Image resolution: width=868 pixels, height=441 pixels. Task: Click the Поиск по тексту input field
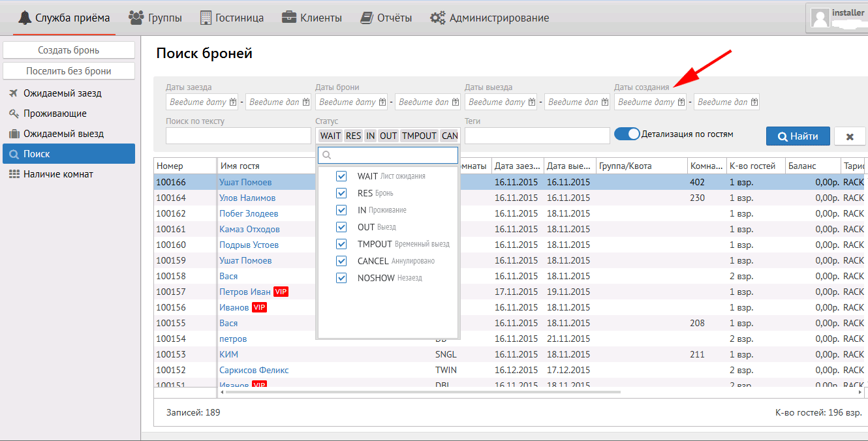pyautogui.click(x=238, y=136)
